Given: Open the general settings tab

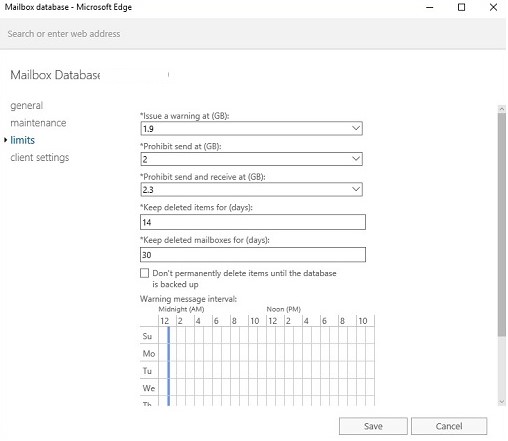Looking at the screenshot, I should point(27,105).
